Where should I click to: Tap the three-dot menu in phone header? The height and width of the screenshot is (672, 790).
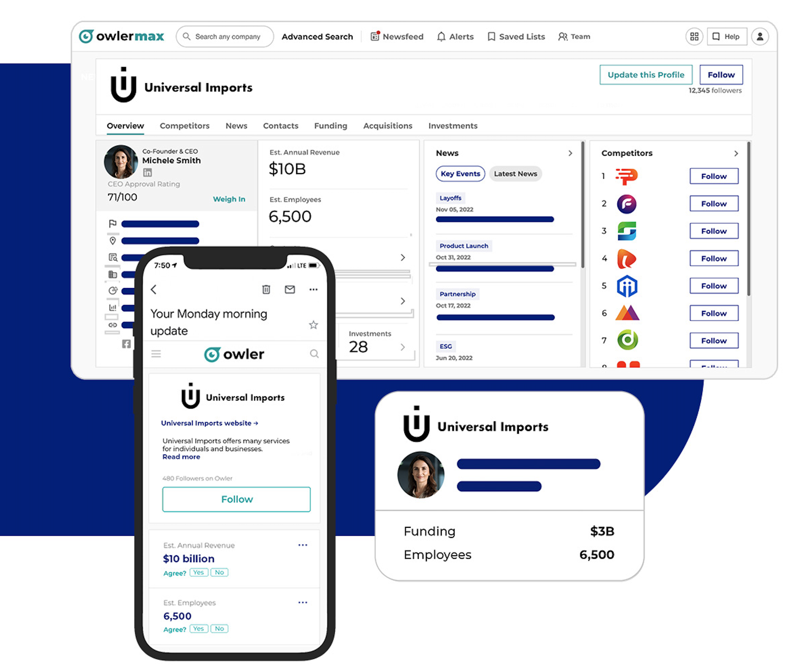coord(313,289)
